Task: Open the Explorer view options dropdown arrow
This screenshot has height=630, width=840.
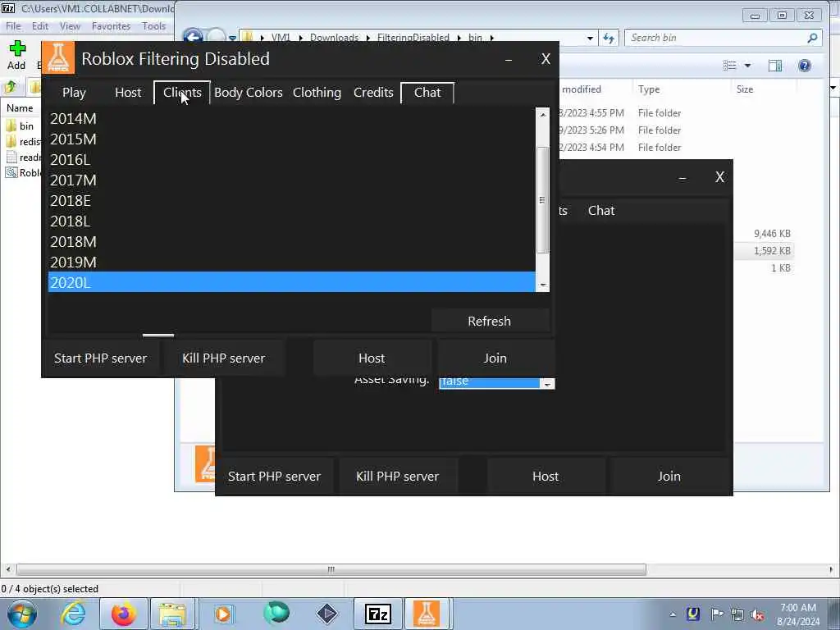Action: (747, 66)
